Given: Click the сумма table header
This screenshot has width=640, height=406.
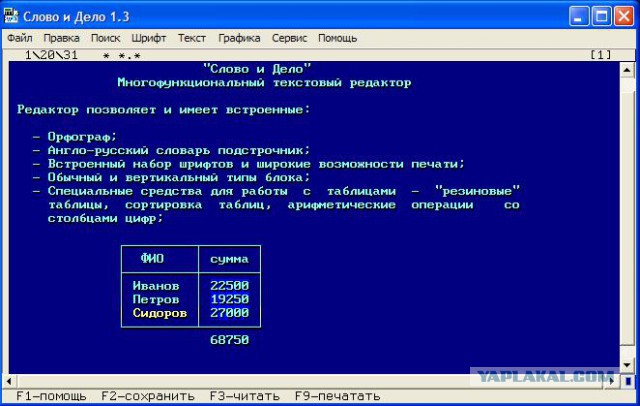Looking at the screenshot, I should (x=229, y=259).
